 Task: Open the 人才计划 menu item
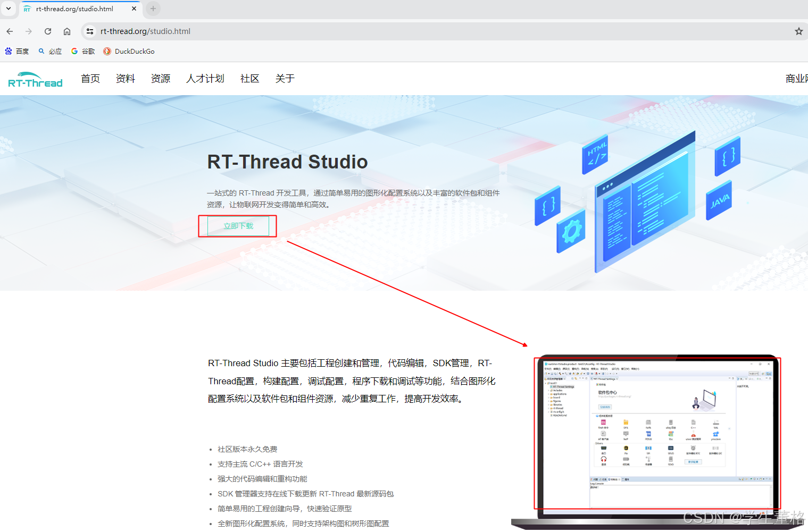(x=205, y=79)
